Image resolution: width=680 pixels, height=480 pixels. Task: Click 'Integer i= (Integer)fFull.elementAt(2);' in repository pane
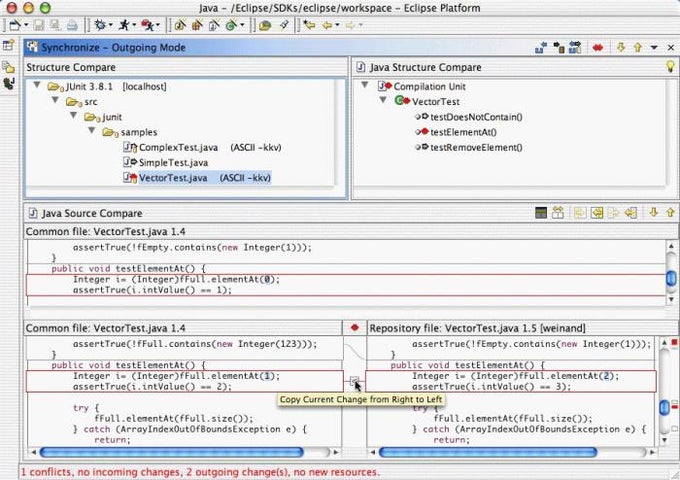click(x=515, y=376)
